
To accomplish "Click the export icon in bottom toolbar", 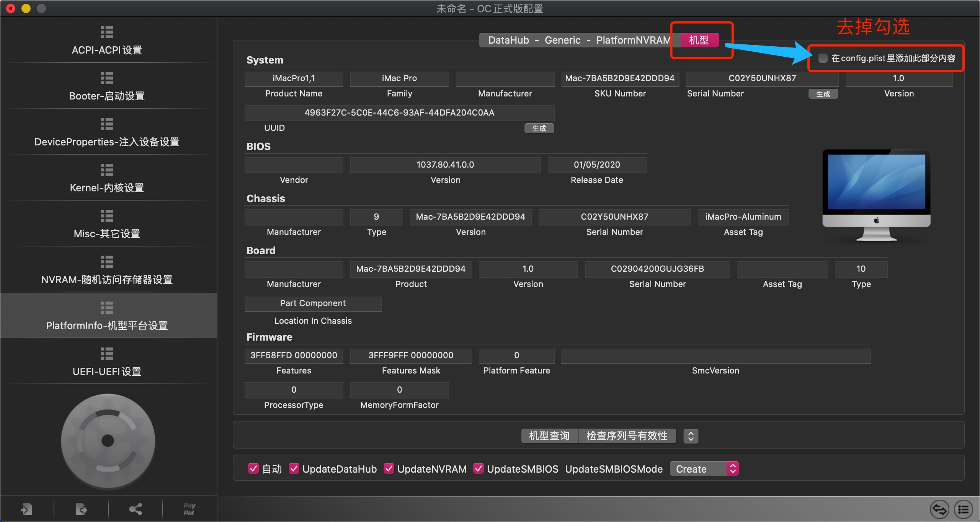I will [x=81, y=509].
